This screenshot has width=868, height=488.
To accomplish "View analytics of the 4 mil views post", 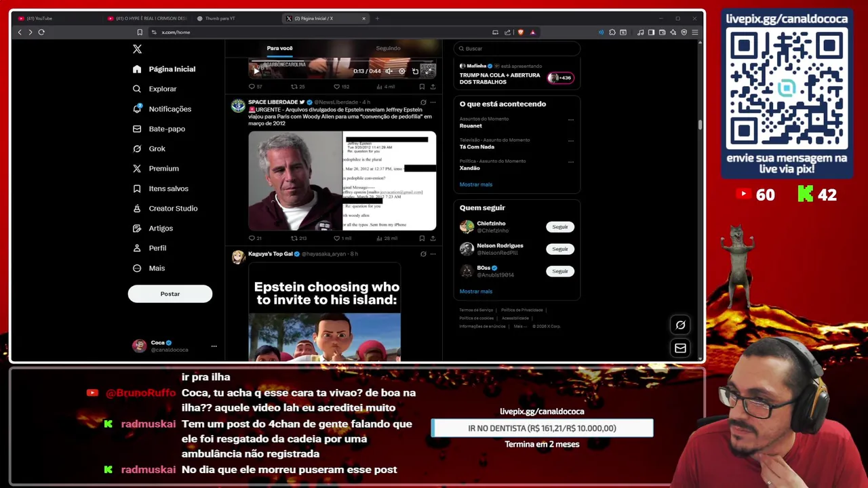I will click(x=386, y=87).
